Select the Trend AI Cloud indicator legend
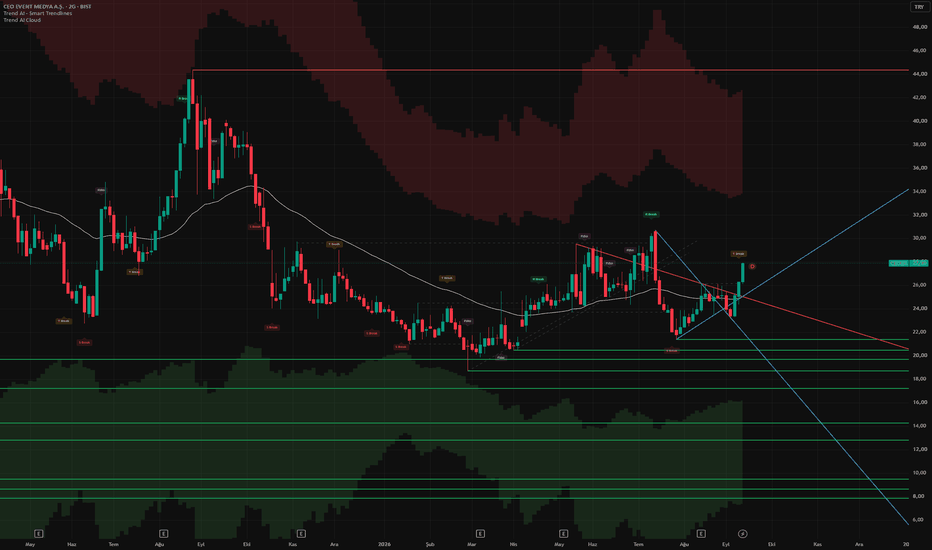Viewport: 932px width, 550px height. (x=22, y=20)
